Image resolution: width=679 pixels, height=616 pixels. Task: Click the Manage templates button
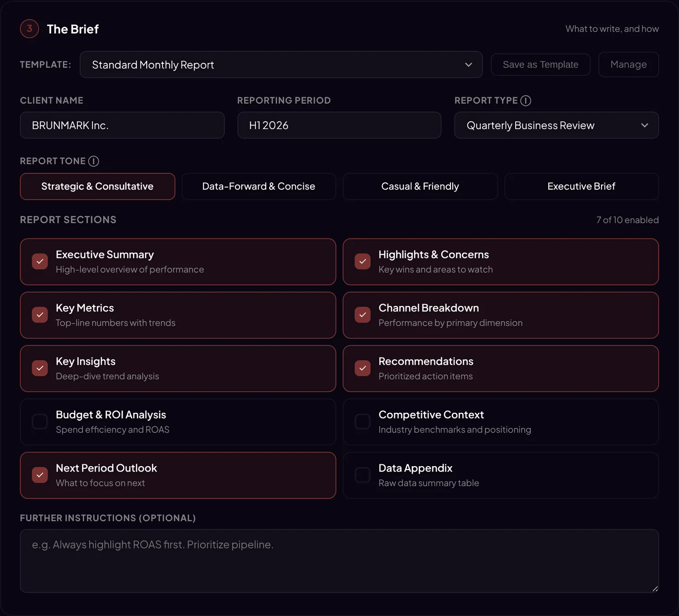629,65
